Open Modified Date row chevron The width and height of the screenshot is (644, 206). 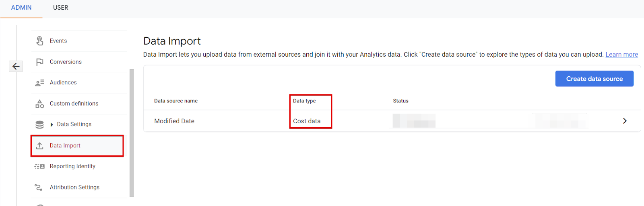625,121
